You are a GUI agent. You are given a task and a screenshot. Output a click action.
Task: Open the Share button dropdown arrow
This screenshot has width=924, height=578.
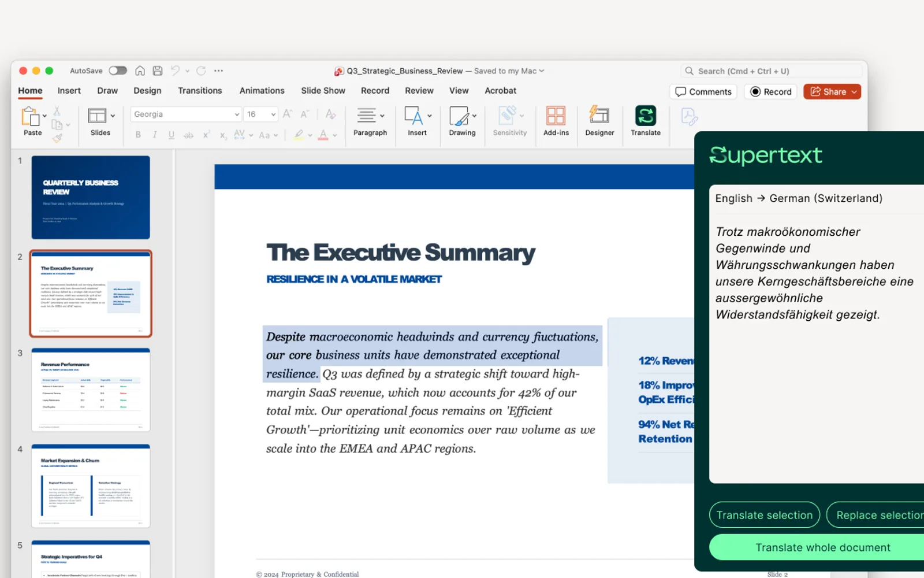pyautogui.click(x=854, y=92)
